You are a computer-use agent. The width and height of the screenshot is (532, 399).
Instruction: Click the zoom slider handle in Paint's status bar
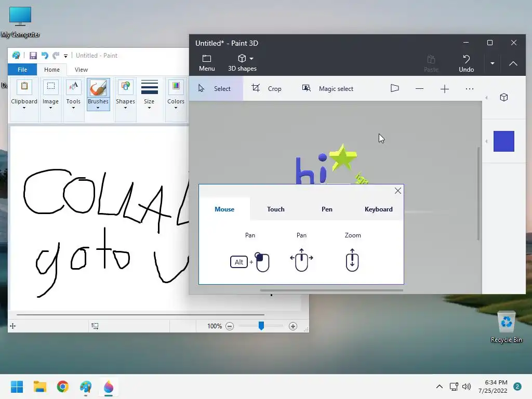(261, 326)
